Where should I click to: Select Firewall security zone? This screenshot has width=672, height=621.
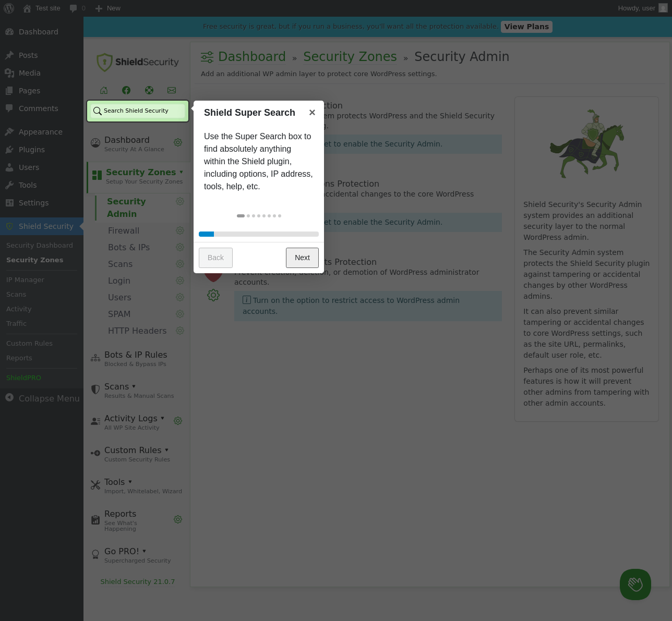click(x=124, y=230)
